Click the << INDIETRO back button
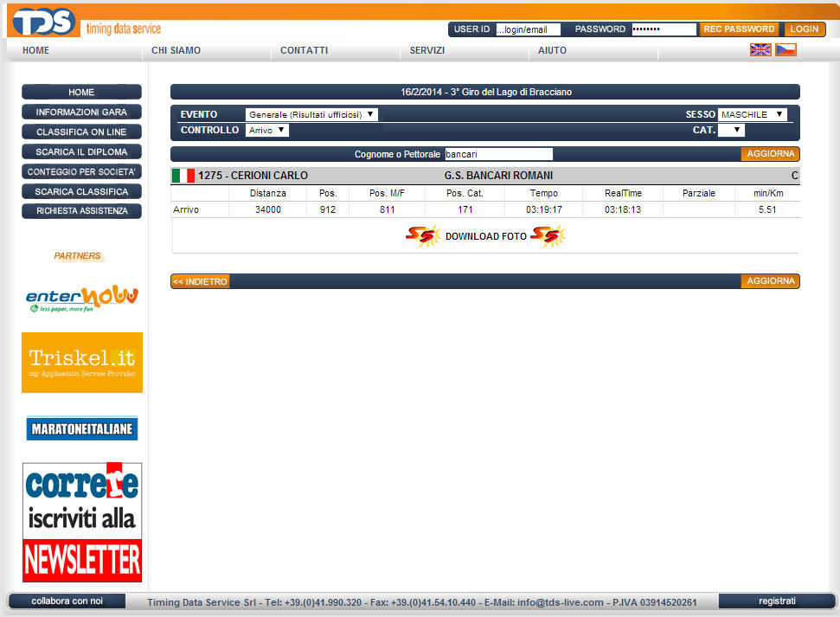840x617 pixels. click(200, 281)
